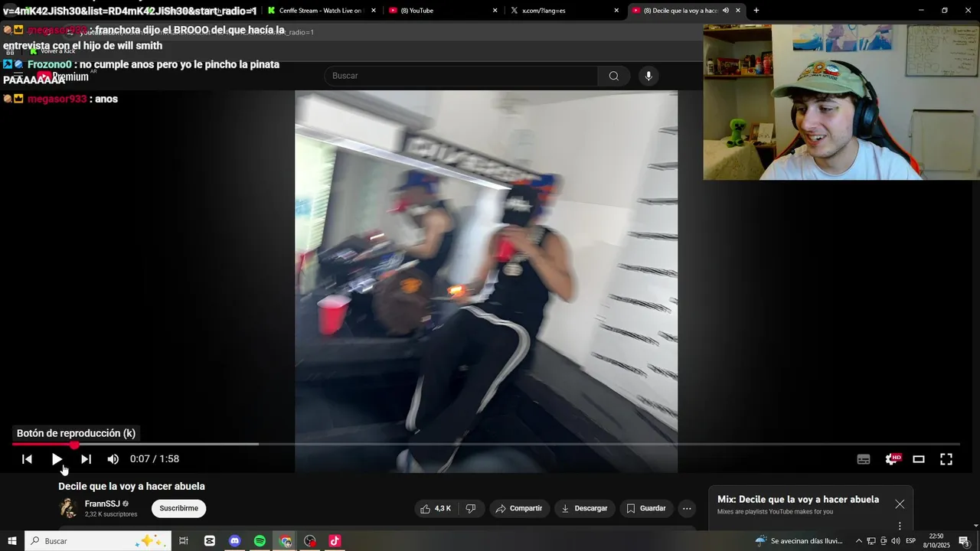Click the play button in video player
Image resolution: width=980 pixels, height=551 pixels.
point(57,459)
